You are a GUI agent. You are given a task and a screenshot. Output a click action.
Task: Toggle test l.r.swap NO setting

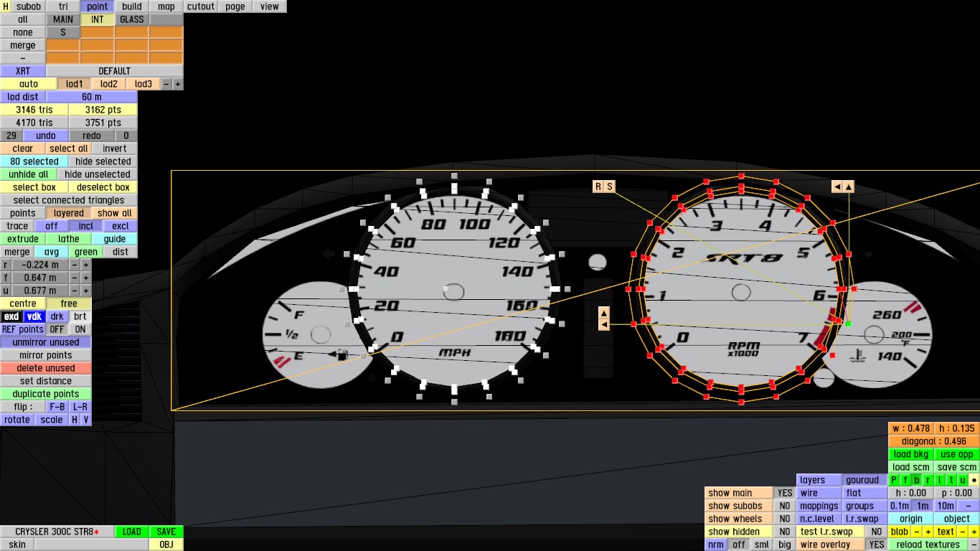[x=877, y=532]
